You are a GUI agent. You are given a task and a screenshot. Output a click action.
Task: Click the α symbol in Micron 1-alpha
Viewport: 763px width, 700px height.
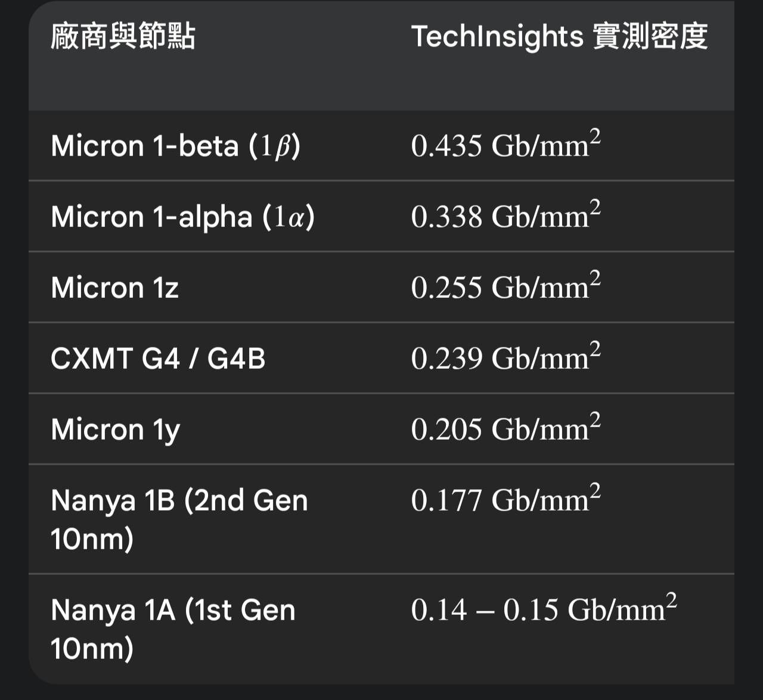tap(296, 217)
